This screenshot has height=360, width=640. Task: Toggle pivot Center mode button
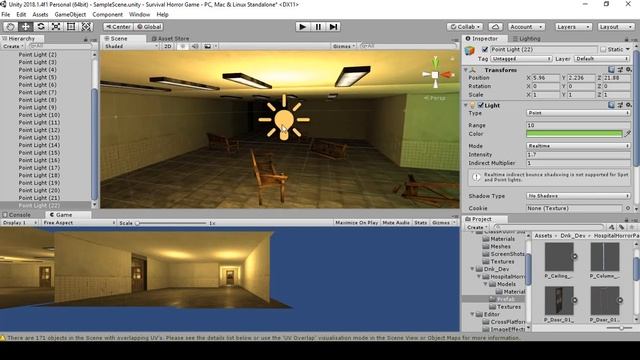(118, 27)
